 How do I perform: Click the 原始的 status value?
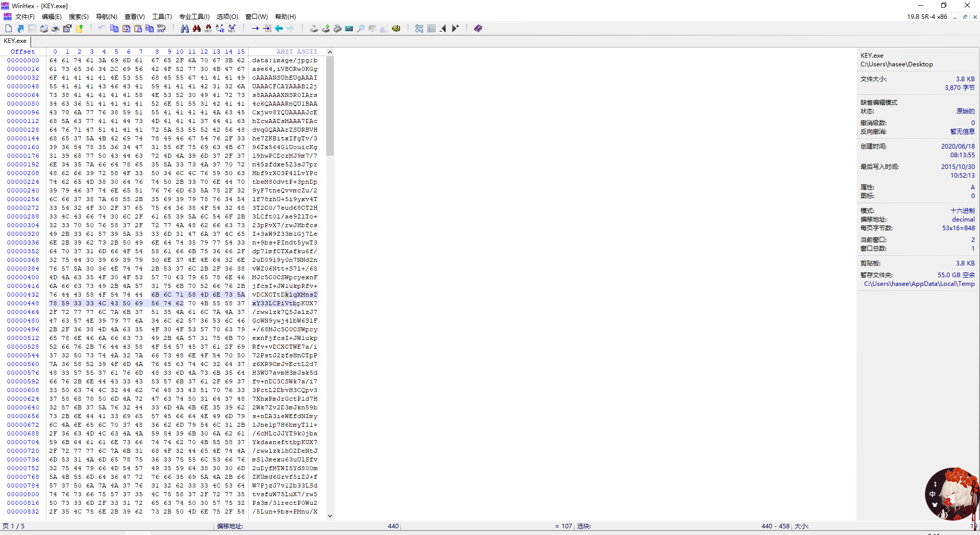965,111
